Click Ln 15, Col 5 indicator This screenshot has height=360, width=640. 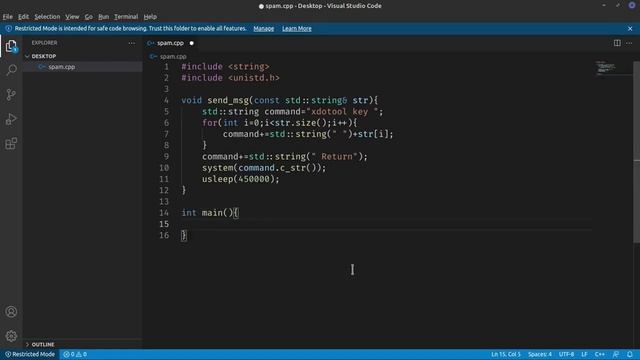click(x=506, y=354)
